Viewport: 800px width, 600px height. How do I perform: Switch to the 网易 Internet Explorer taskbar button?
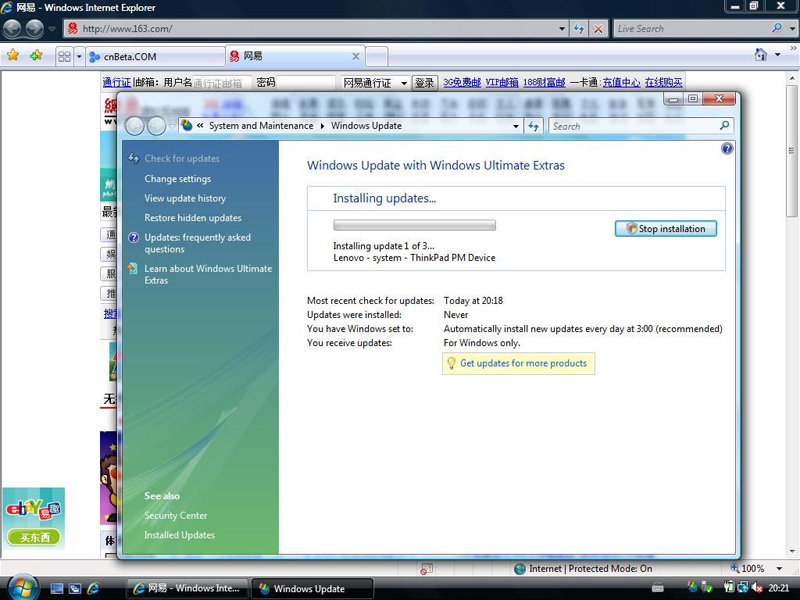[x=187, y=588]
